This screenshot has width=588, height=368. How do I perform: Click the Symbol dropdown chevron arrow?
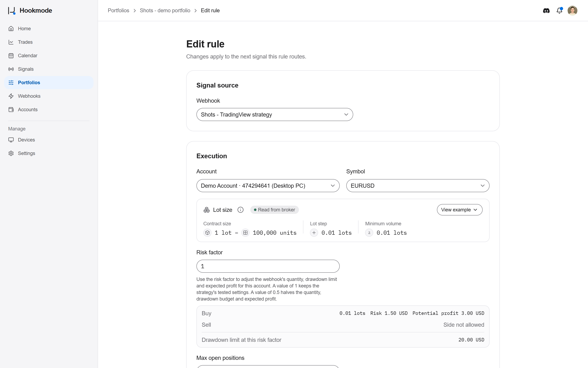click(483, 186)
